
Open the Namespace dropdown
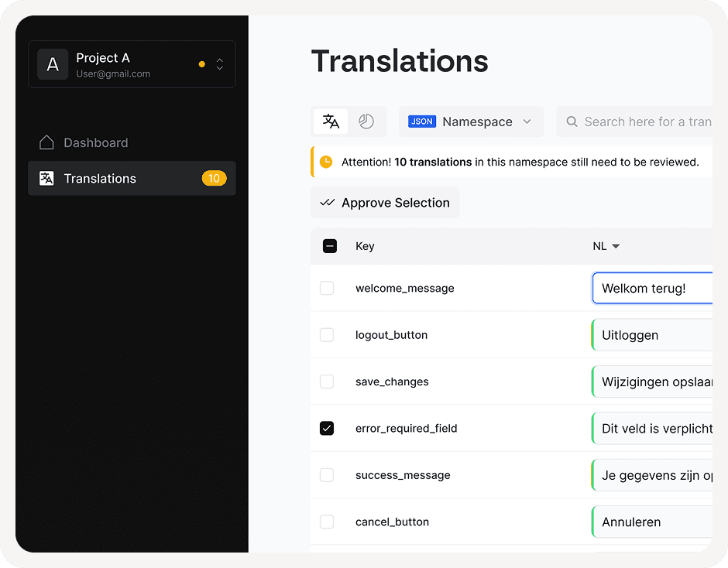tap(471, 121)
